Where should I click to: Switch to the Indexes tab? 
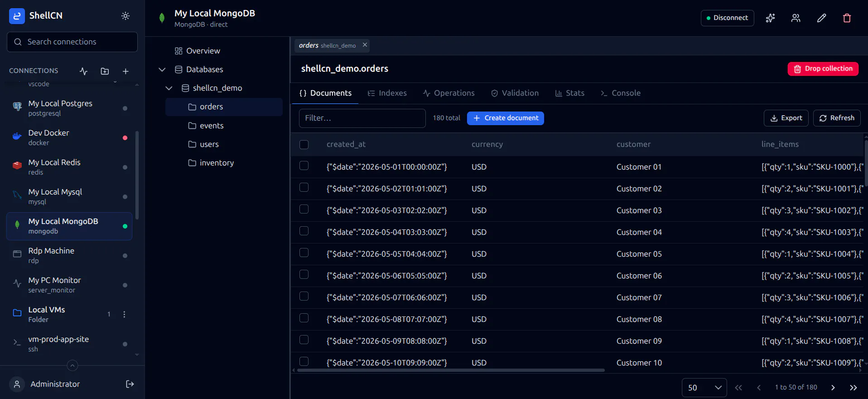point(387,93)
